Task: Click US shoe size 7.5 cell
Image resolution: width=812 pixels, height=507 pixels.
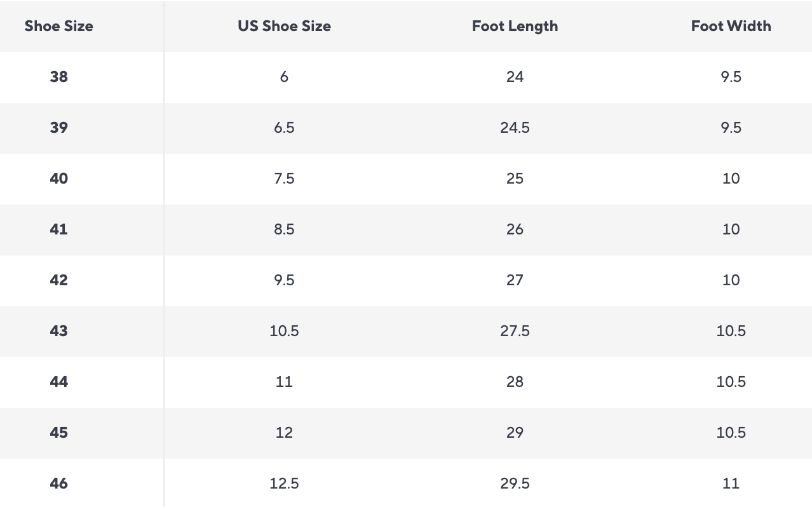Action: [x=284, y=179]
